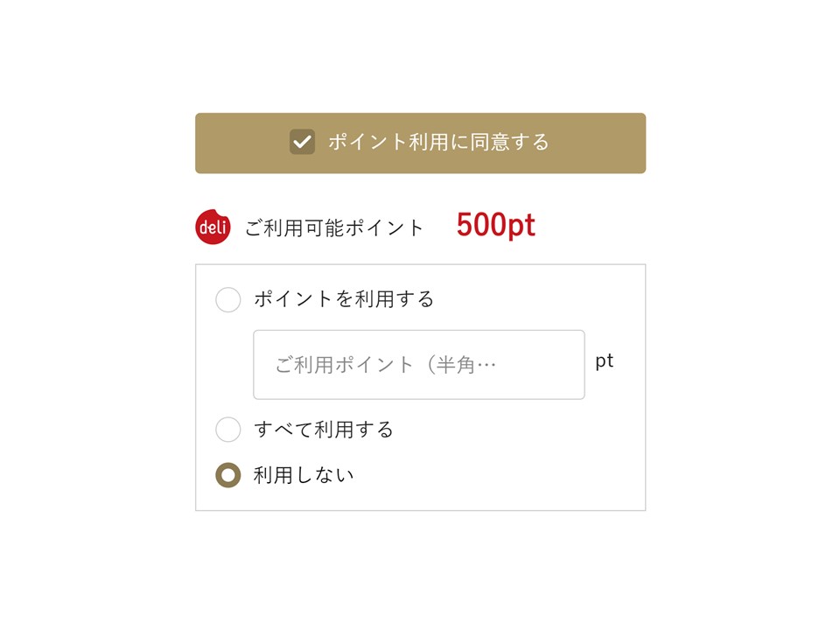Click the white checkmark in the gold bar
The height and width of the screenshot is (630, 840).
coord(302,142)
